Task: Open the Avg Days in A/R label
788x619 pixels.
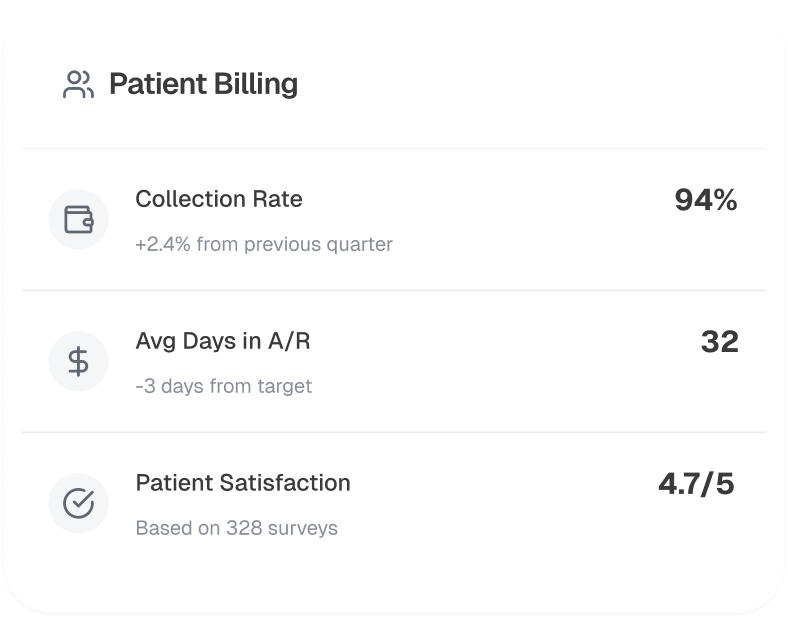Action: 223,341
